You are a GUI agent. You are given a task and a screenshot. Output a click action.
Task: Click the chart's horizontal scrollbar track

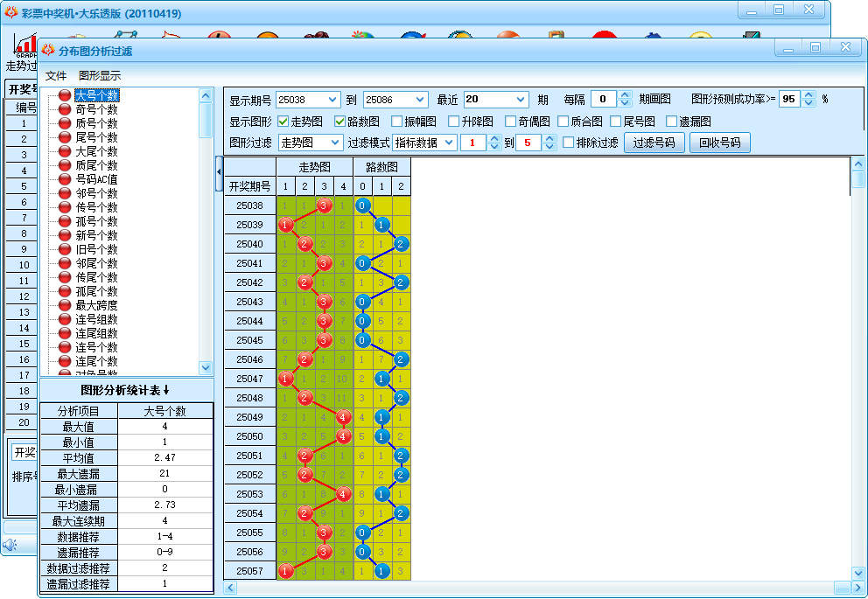click(525, 588)
